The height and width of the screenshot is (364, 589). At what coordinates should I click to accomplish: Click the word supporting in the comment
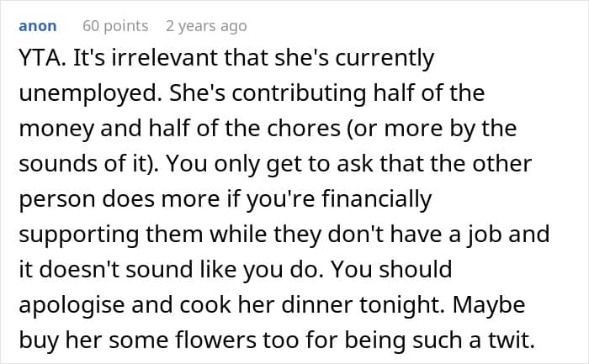tap(78, 235)
